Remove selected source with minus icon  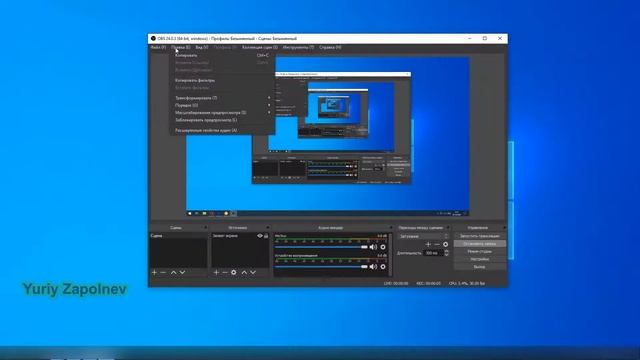(224, 272)
